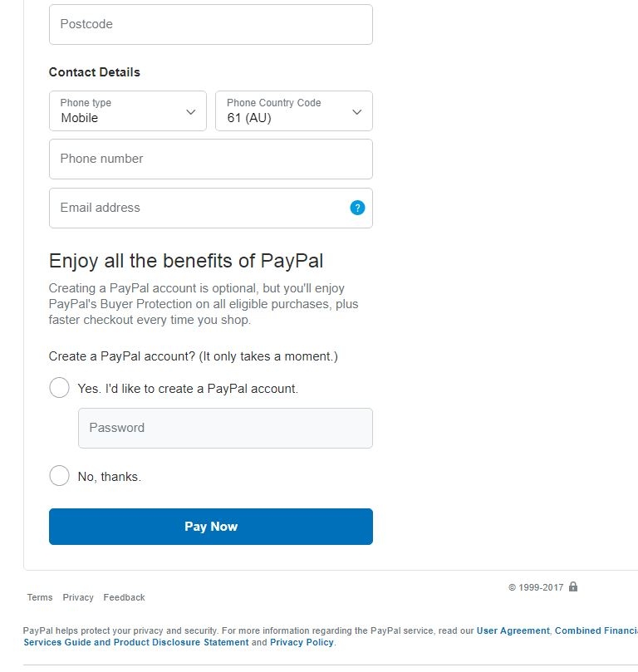
Task: Click the Phone type chevron arrow
Action: [191, 111]
